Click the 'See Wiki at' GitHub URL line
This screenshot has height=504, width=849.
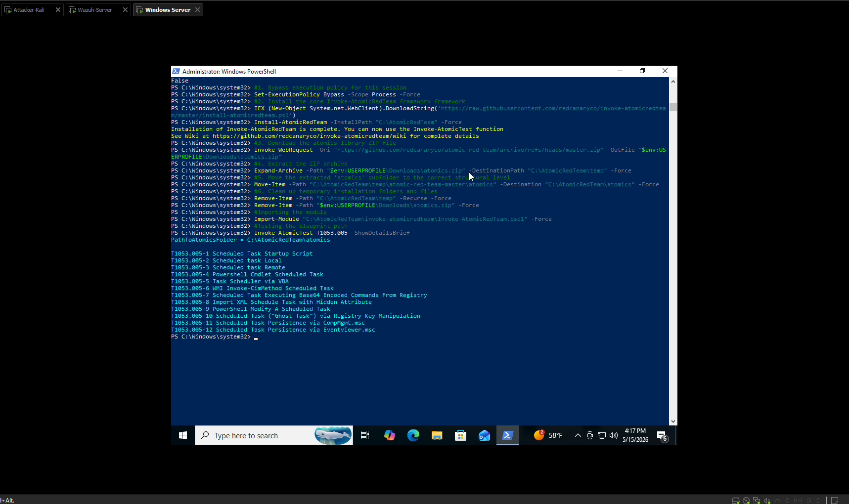point(325,136)
